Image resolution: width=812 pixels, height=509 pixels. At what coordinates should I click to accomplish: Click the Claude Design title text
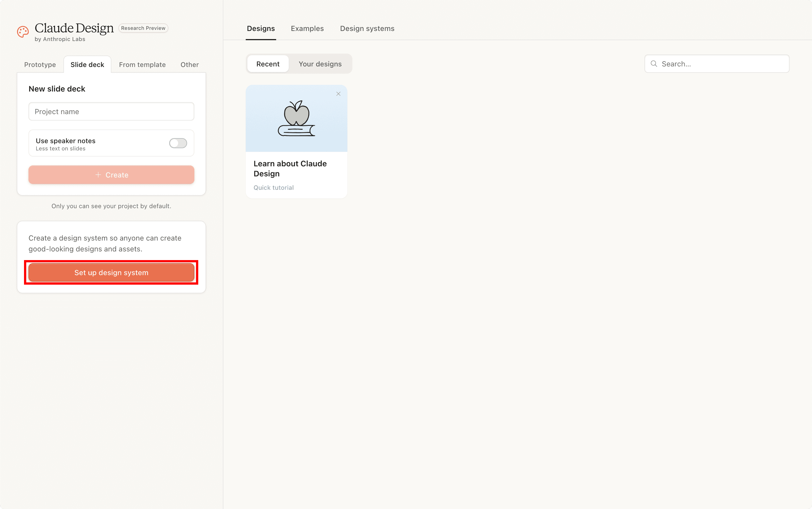[74, 29]
